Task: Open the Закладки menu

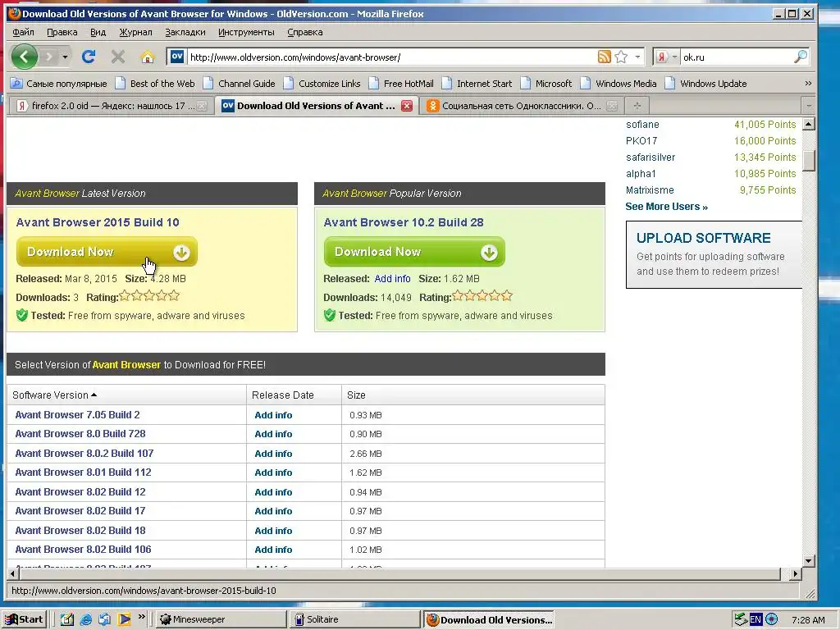Action: click(x=185, y=32)
